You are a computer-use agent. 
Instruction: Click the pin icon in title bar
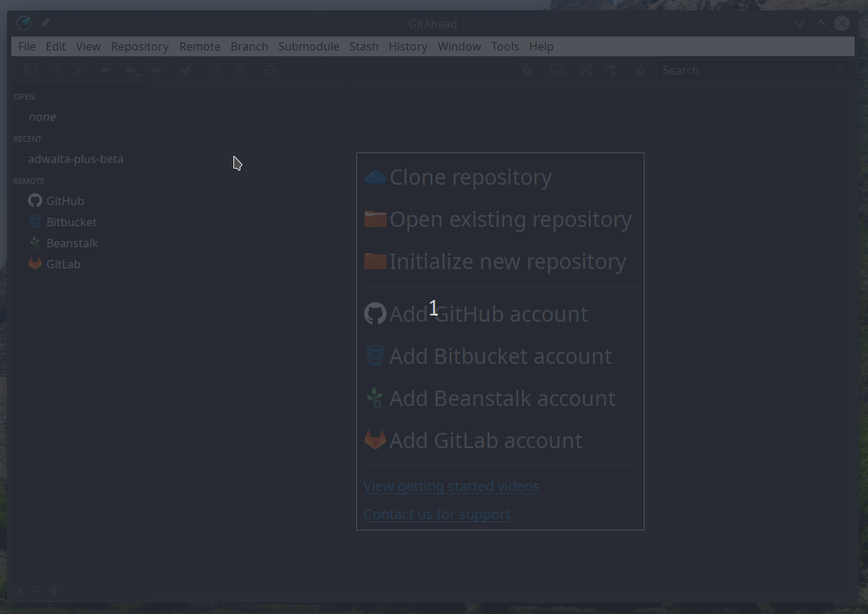pos(45,23)
